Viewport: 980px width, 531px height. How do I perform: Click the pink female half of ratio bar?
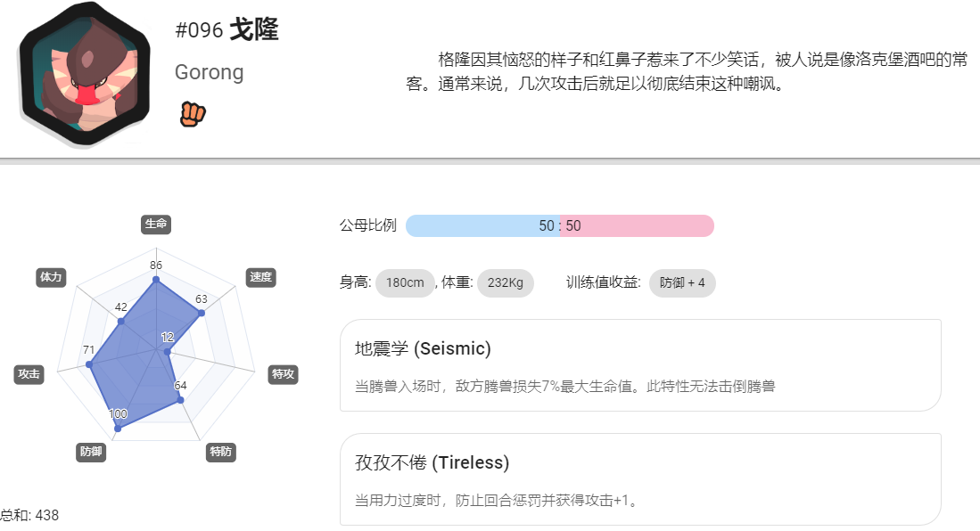click(637, 225)
